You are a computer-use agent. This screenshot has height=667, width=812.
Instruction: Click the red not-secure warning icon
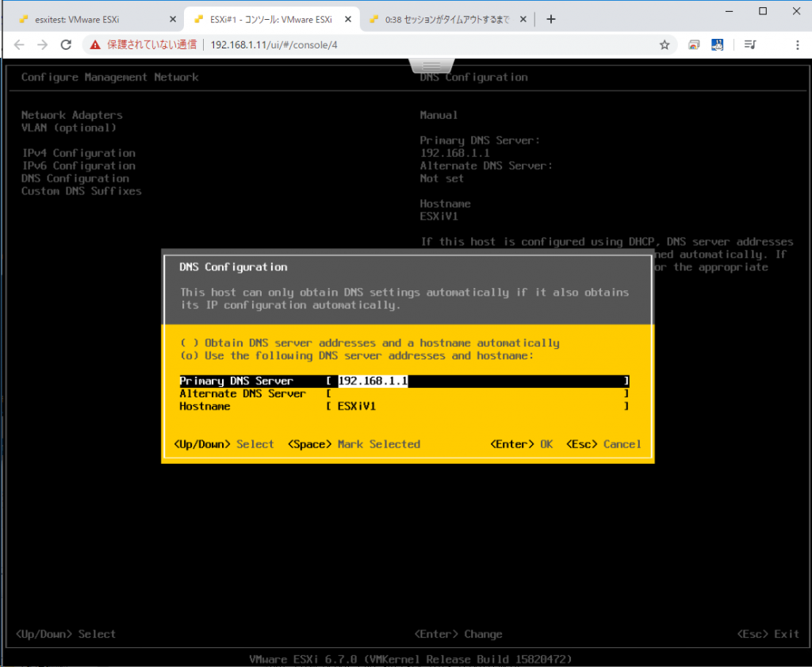pyautogui.click(x=95, y=45)
